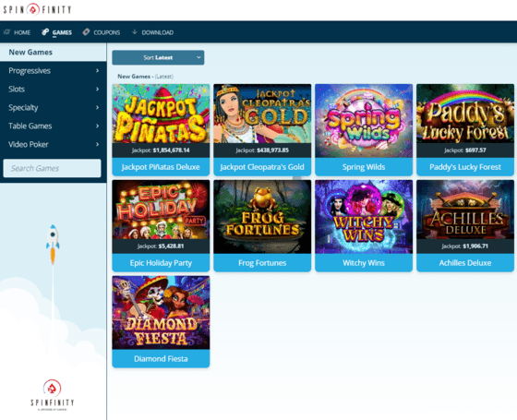
Task: Open Diamond Fiesta game thumbnail
Action: pos(161,313)
